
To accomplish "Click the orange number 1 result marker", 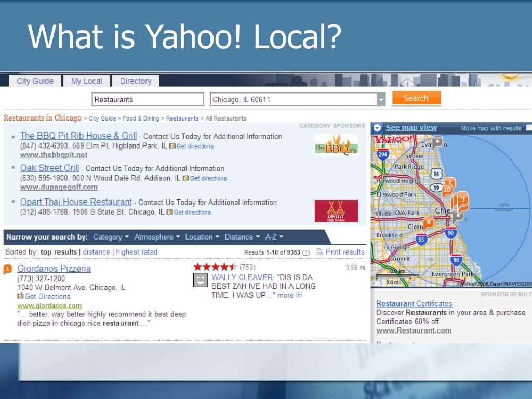I will 7,270.
